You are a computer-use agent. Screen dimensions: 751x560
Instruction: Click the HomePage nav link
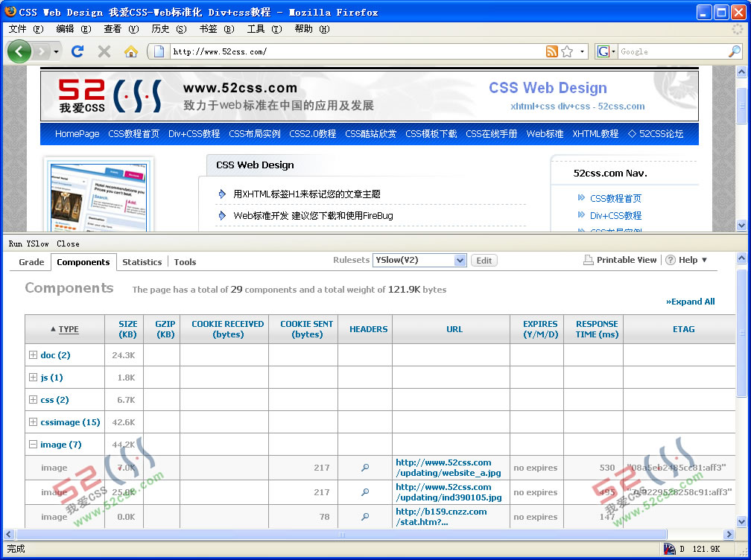coord(77,133)
